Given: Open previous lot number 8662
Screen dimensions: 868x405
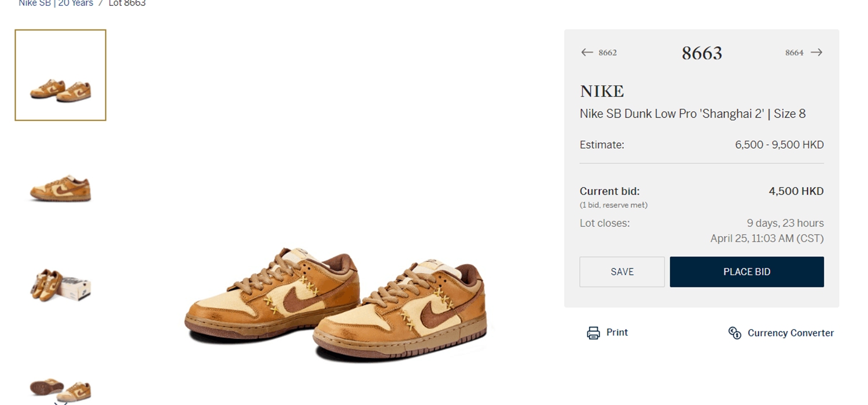Looking at the screenshot, I should point(608,53).
